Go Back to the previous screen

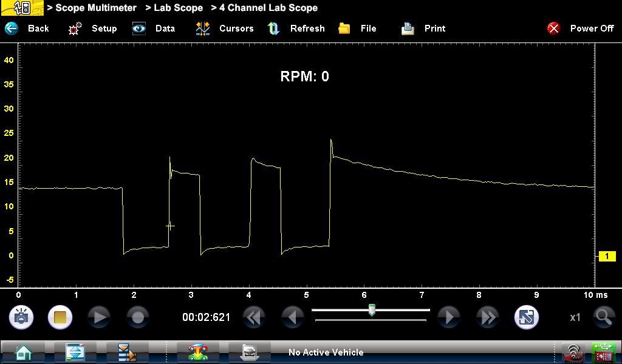27,29
